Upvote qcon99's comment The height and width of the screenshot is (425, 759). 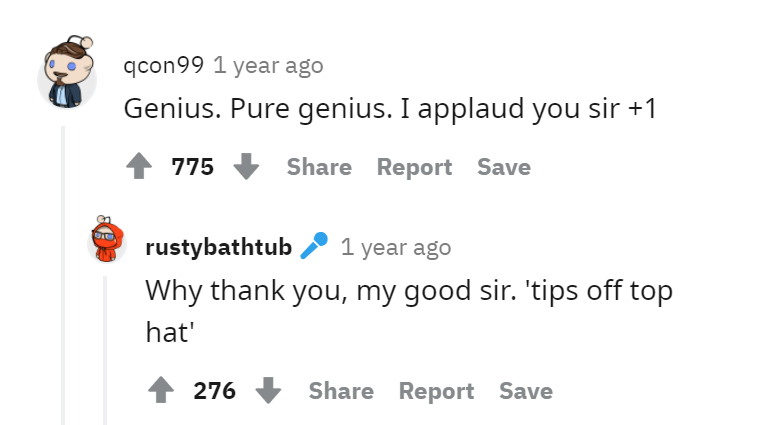(x=139, y=166)
